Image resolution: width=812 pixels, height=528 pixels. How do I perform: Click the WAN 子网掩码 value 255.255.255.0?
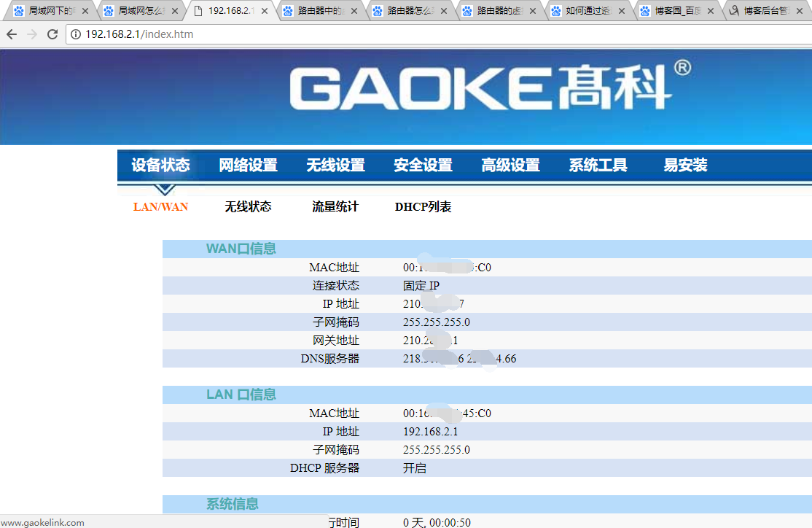(x=437, y=322)
